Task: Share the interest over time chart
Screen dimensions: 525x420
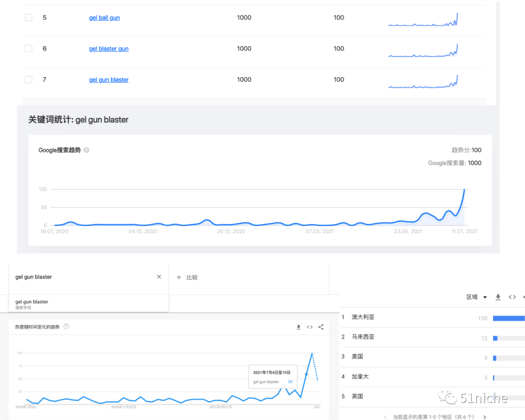Action: click(x=321, y=327)
